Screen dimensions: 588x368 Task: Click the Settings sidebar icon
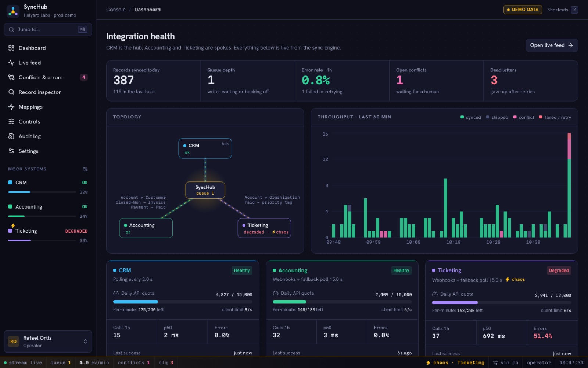[11, 151]
